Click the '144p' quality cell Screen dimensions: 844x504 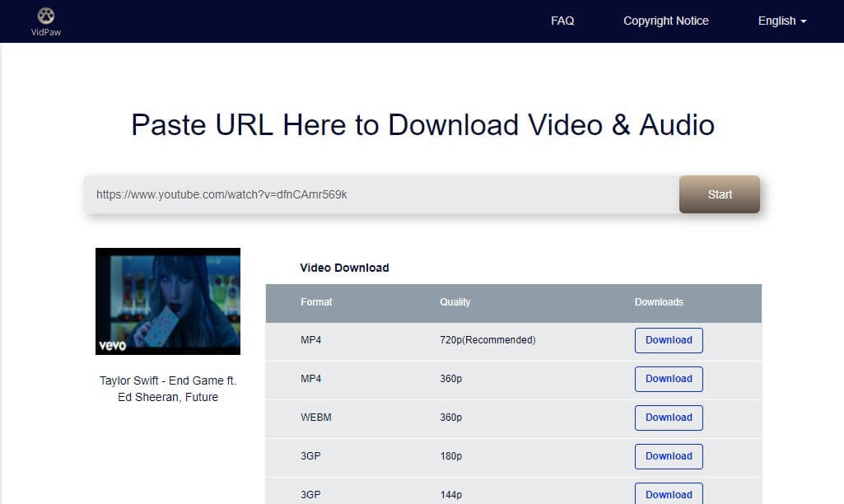(451, 495)
